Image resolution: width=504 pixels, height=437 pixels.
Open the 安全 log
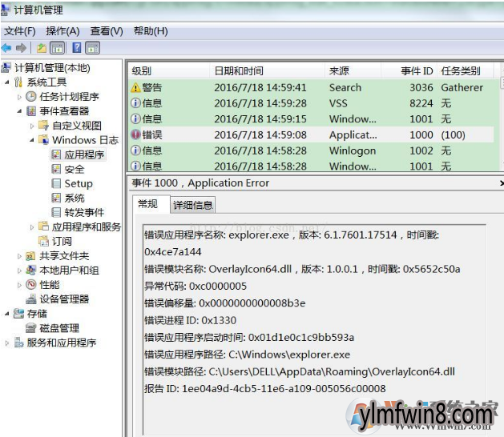[75, 169]
